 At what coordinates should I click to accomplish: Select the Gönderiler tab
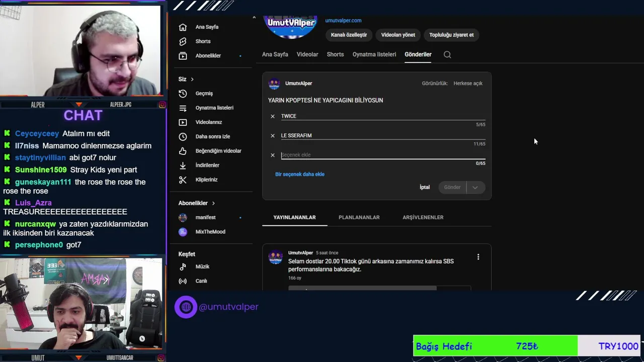coord(418,54)
